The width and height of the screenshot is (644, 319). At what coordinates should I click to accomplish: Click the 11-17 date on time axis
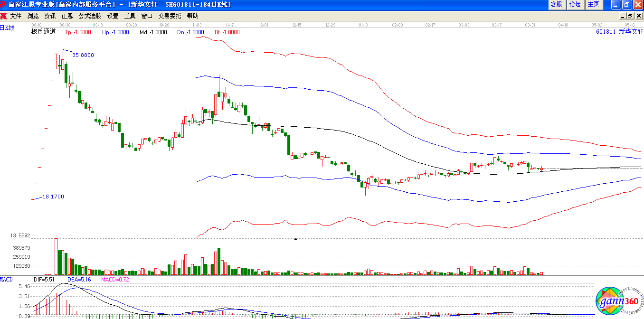[x=230, y=24]
